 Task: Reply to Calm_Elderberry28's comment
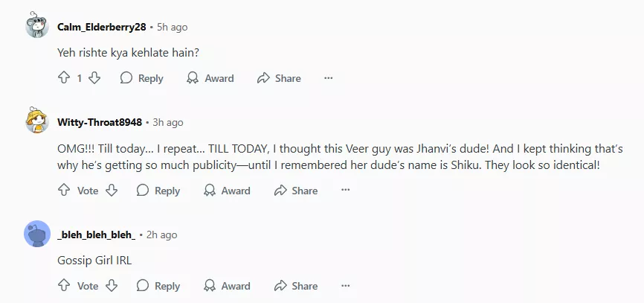coord(141,78)
